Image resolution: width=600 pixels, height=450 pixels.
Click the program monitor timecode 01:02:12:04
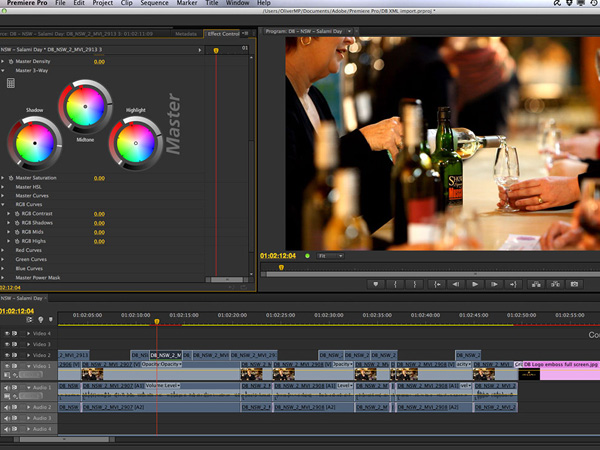click(x=278, y=256)
